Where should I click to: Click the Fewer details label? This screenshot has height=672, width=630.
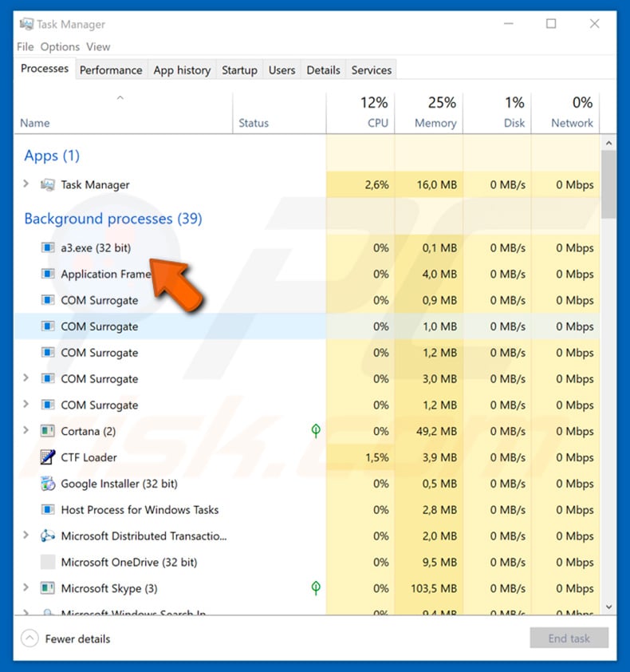point(77,639)
